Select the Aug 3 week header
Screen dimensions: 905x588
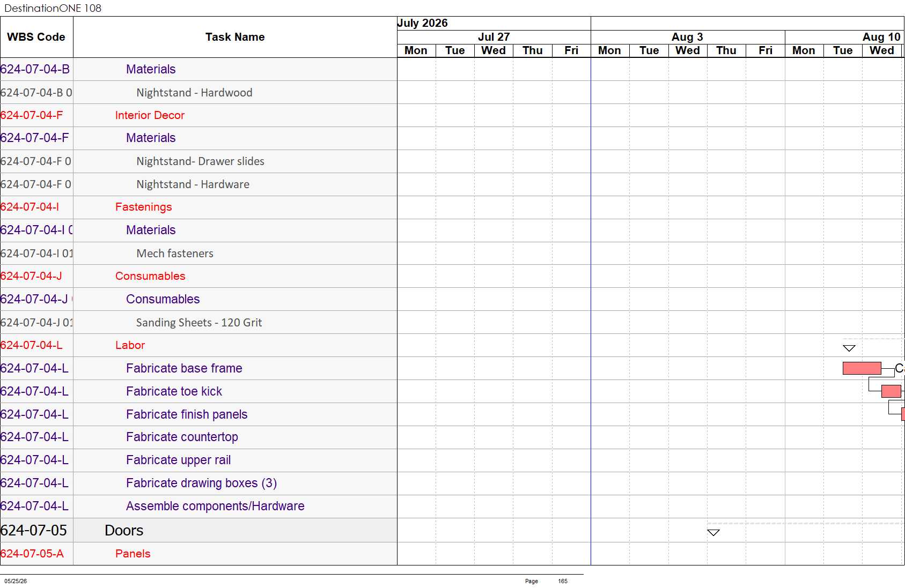687,37
